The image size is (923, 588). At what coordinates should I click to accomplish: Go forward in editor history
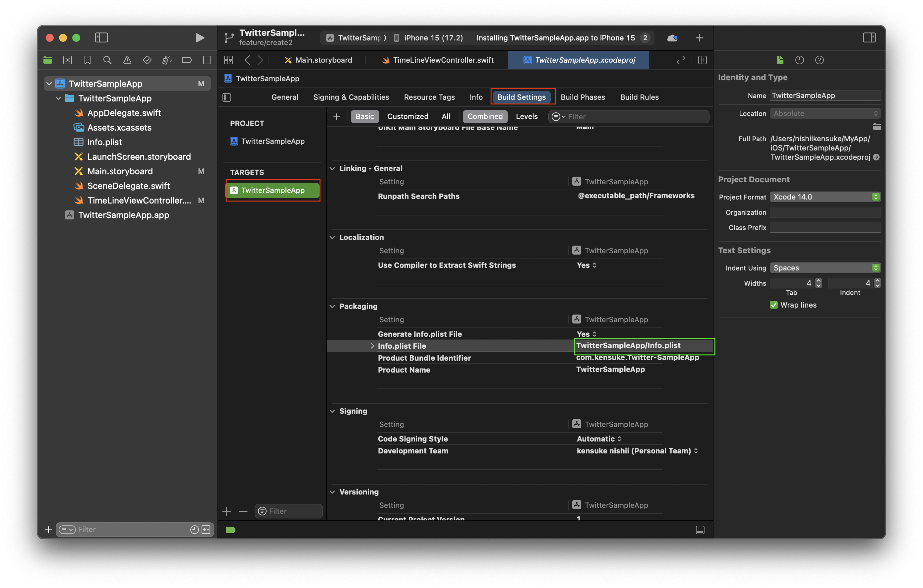click(x=261, y=60)
